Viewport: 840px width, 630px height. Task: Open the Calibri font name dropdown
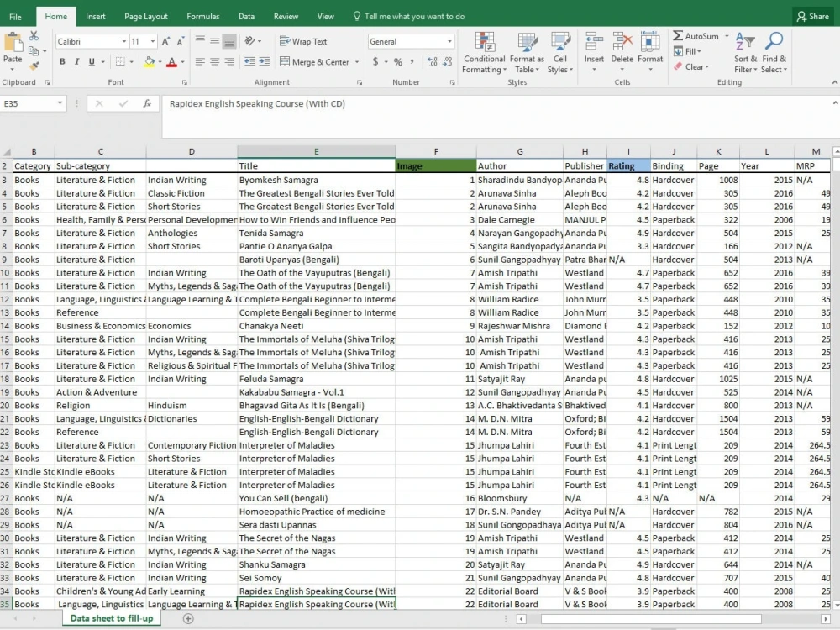(x=123, y=41)
